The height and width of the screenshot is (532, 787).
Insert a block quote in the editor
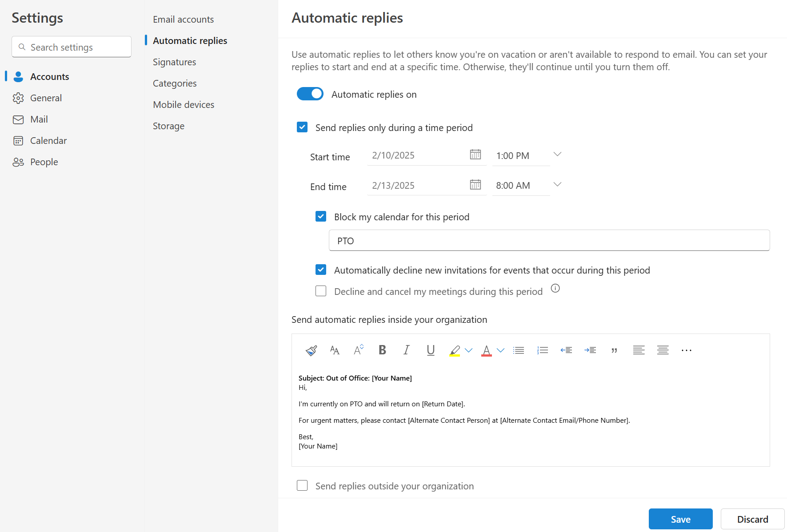pos(615,350)
